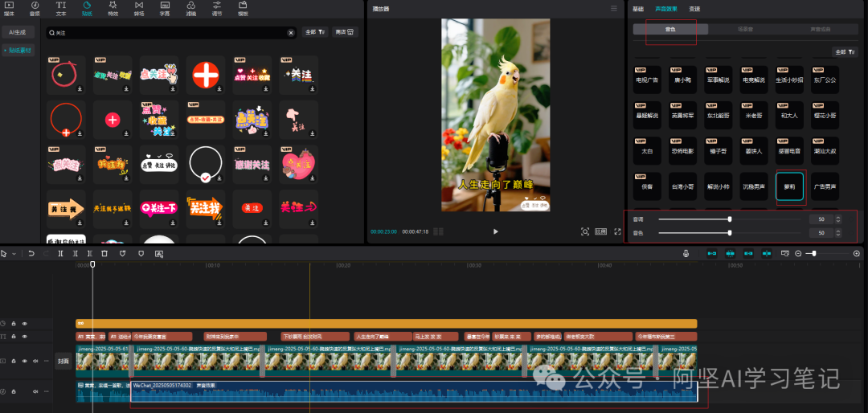This screenshot has width=868, height=413.
Task: Switch to the 变速 (speed) tab
Action: (694, 9)
